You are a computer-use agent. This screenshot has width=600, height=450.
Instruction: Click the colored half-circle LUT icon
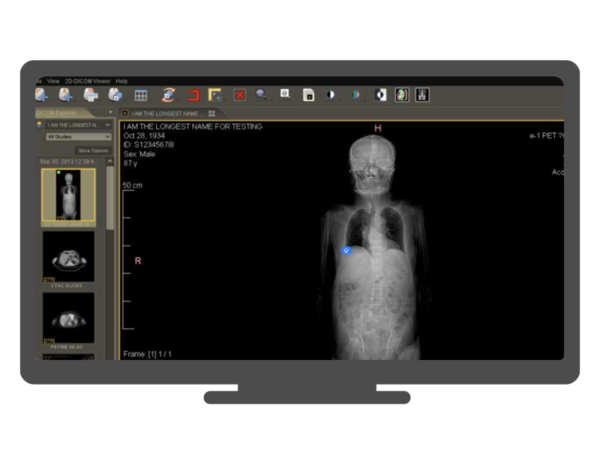(x=355, y=95)
